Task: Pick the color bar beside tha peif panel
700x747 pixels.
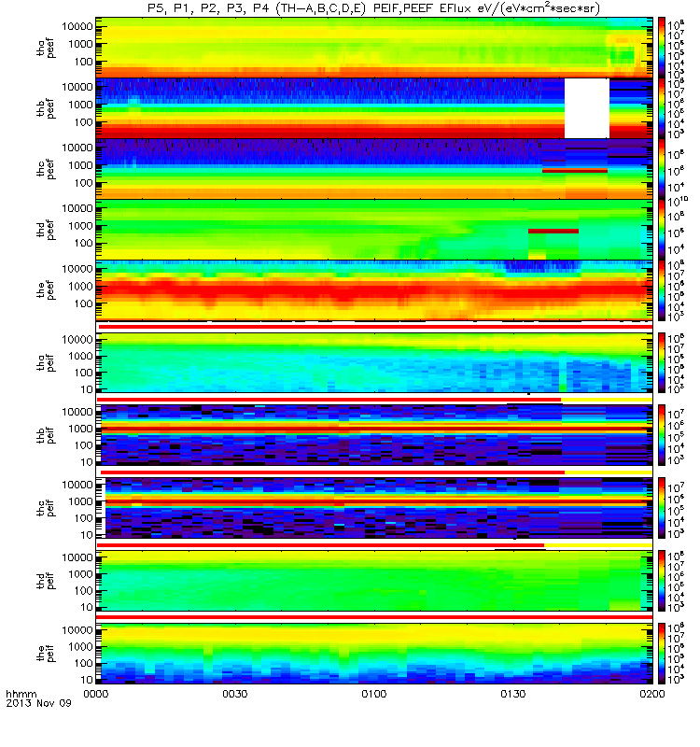Action: pos(662,362)
